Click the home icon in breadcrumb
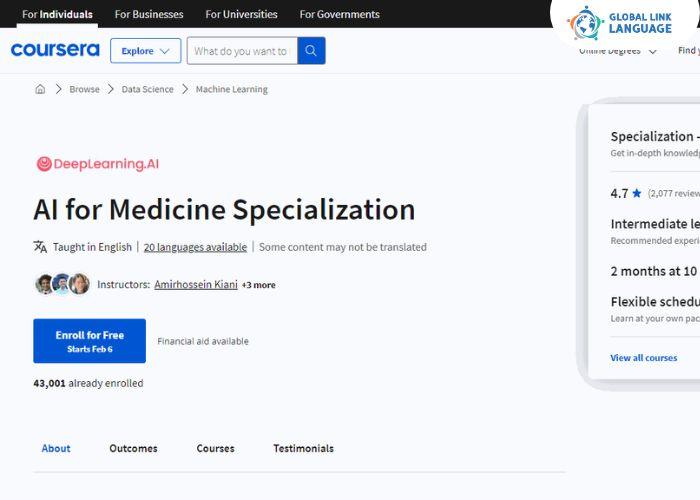This screenshot has width=700, height=500. (40, 89)
